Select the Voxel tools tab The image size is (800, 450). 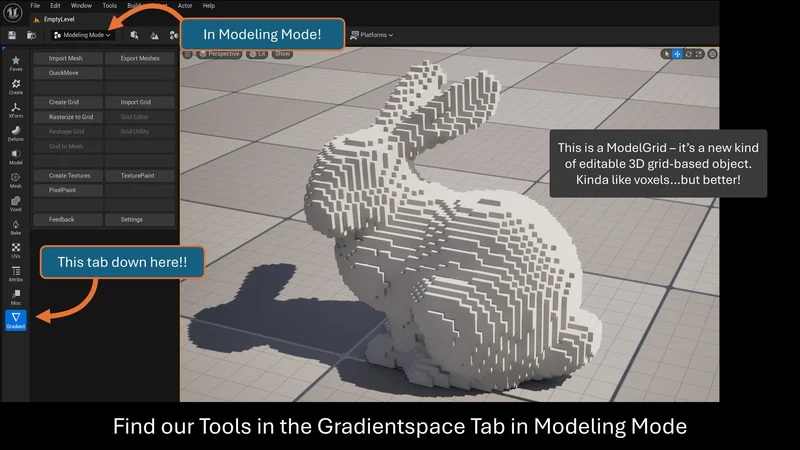tap(16, 204)
